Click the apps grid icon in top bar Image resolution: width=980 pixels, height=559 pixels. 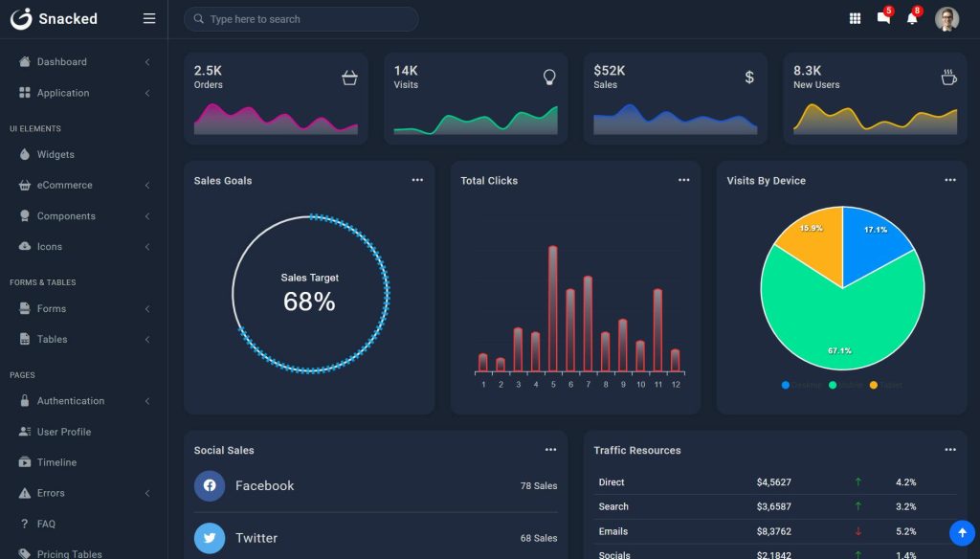(855, 17)
